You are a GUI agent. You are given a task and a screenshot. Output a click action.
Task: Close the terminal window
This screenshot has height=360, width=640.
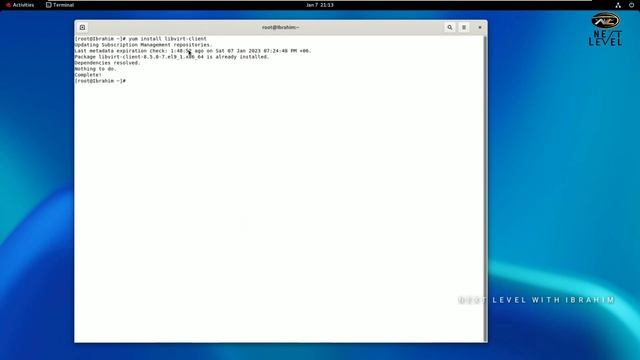(480, 27)
